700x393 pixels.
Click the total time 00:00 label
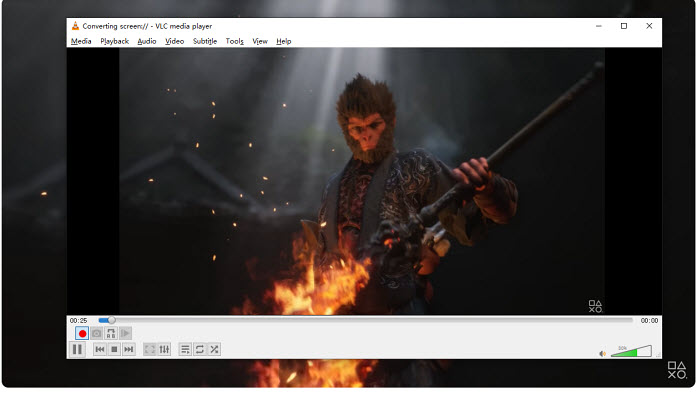click(649, 321)
